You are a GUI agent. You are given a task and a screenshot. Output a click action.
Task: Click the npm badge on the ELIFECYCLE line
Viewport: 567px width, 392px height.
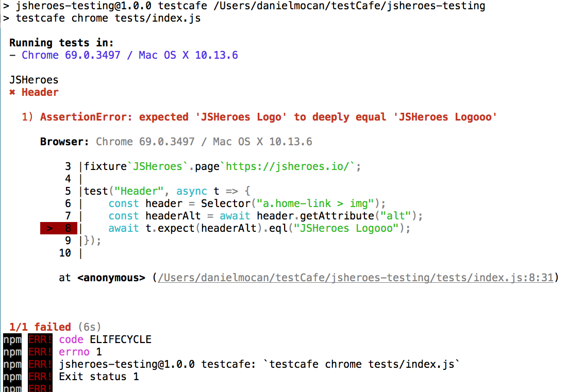[12, 339]
